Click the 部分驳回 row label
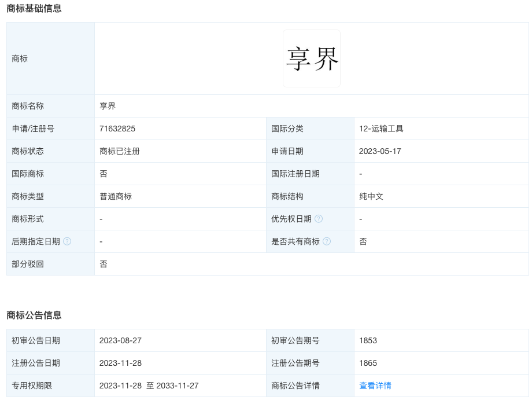 tap(28, 264)
